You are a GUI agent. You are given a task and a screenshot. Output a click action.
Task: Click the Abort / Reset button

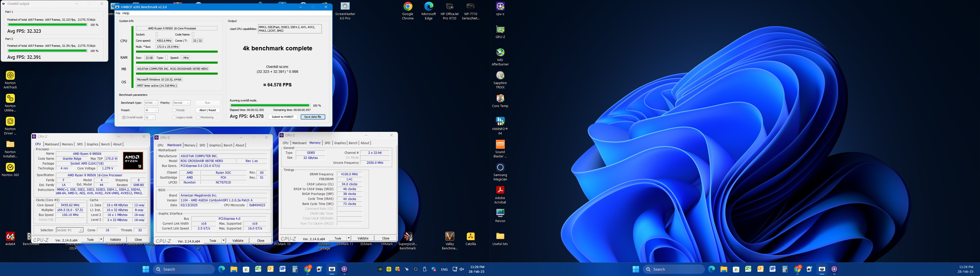[x=208, y=110]
